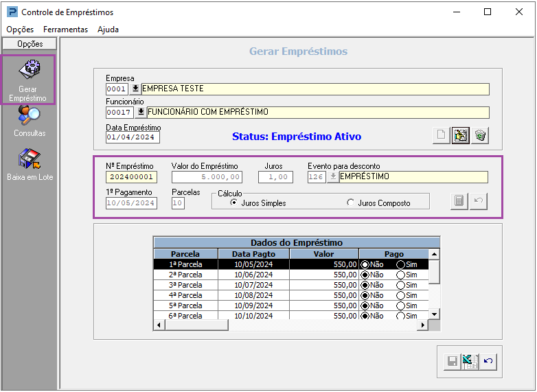Click the 4ª Parcela cell
Screen dimensions: 537x392
click(x=185, y=295)
